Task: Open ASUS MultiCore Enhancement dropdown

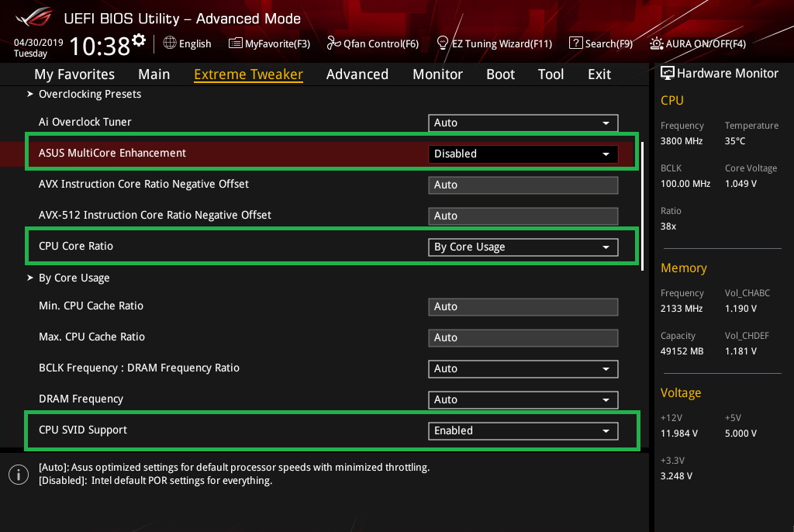Action: (523, 154)
